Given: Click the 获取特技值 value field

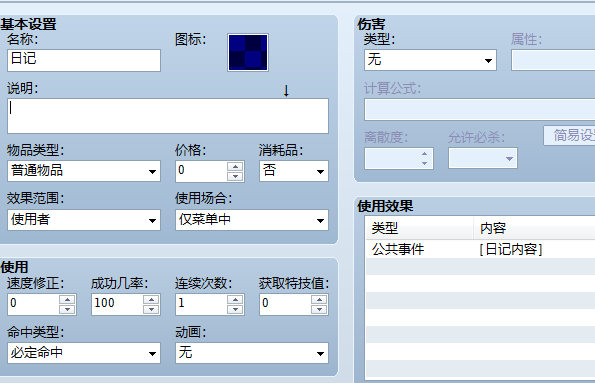Looking at the screenshot, I should (x=285, y=304).
